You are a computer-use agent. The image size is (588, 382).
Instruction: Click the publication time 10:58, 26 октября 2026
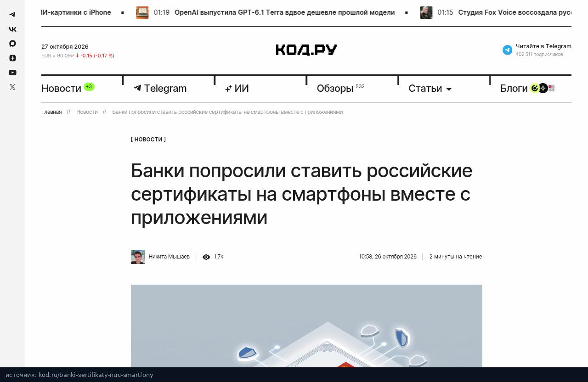tap(388, 257)
